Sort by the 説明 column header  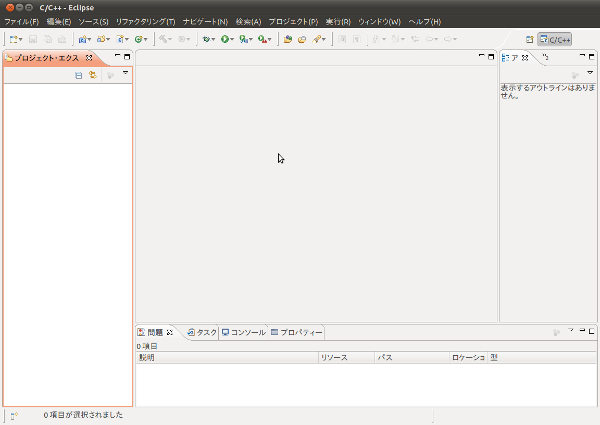tap(227, 357)
